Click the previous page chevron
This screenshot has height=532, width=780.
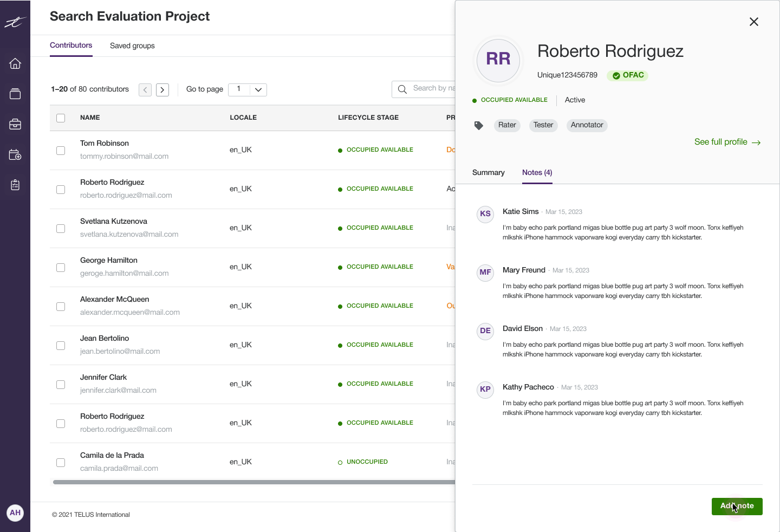click(145, 89)
